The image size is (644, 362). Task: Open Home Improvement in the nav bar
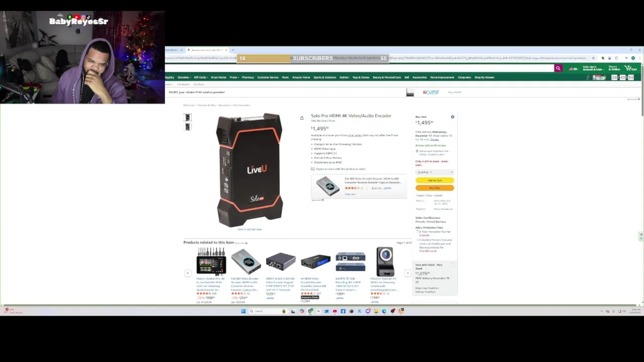tap(442, 77)
